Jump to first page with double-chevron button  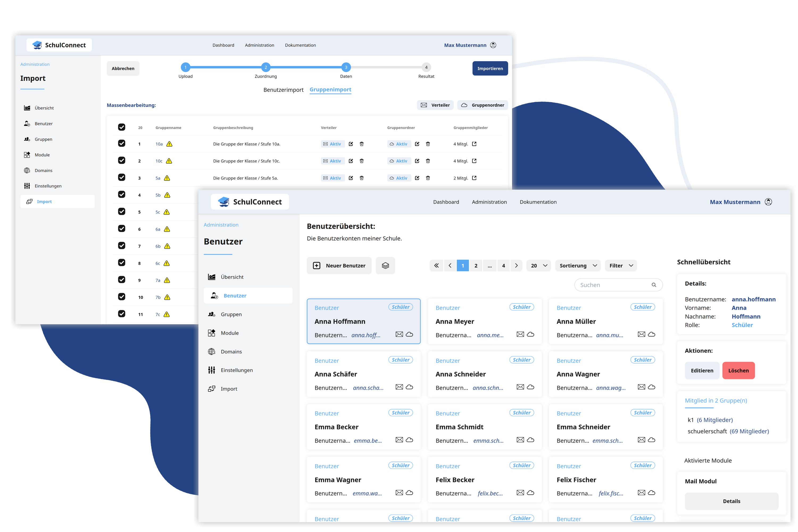pos(436,266)
